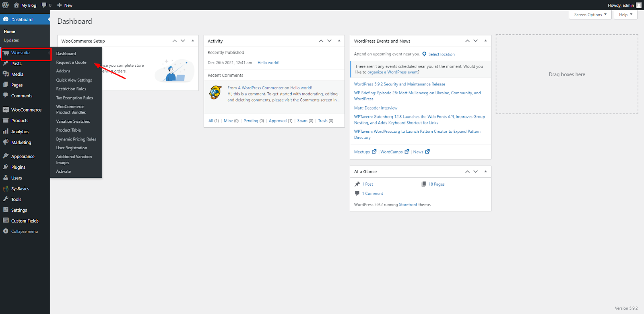Open WordCamps external link

(x=395, y=152)
